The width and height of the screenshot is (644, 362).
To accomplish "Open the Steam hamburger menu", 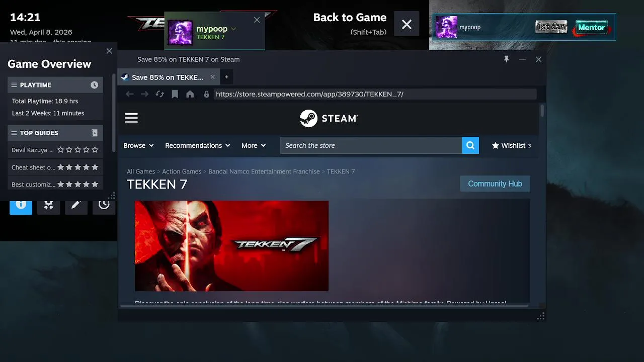I will 131,118.
